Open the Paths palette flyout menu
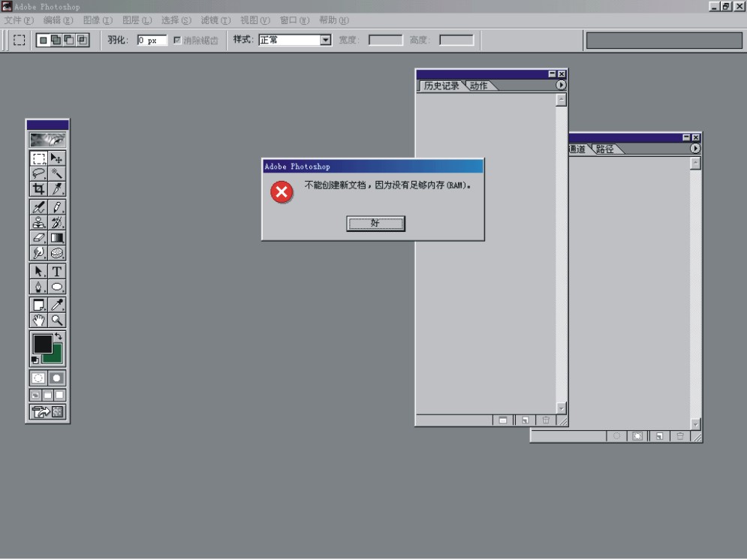Screen dimensions: 747x560 point(695,149)
